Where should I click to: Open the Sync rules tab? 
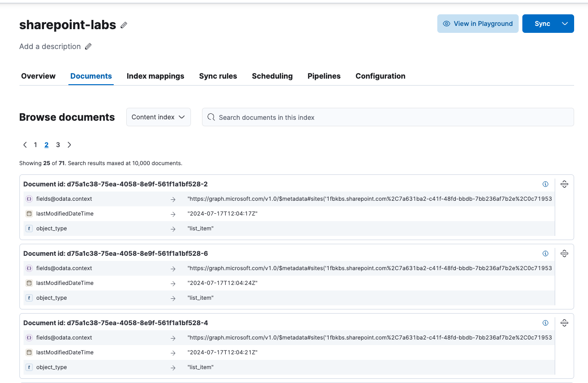[218, 76]
